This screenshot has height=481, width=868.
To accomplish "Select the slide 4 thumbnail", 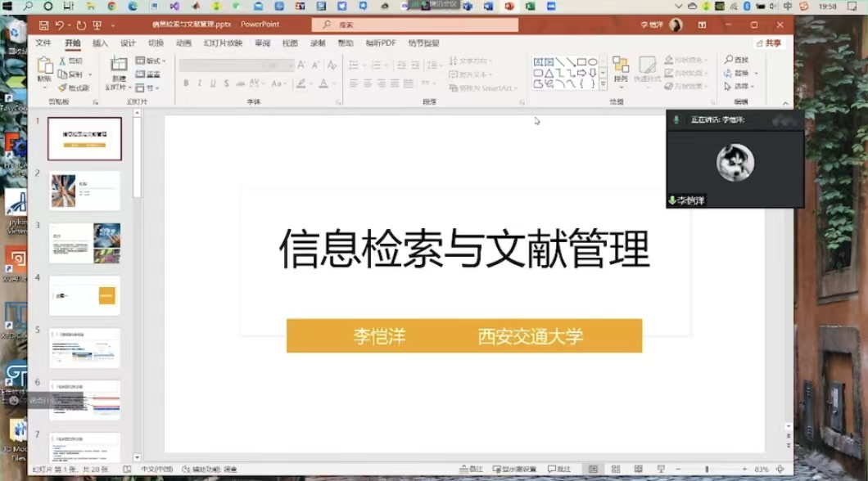I will (84, 296).
